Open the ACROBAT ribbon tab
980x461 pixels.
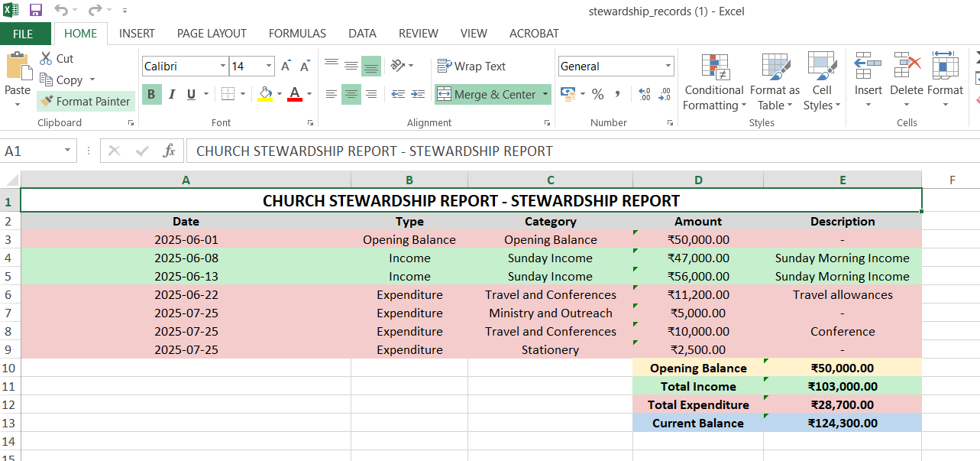(x=533, y=33)
